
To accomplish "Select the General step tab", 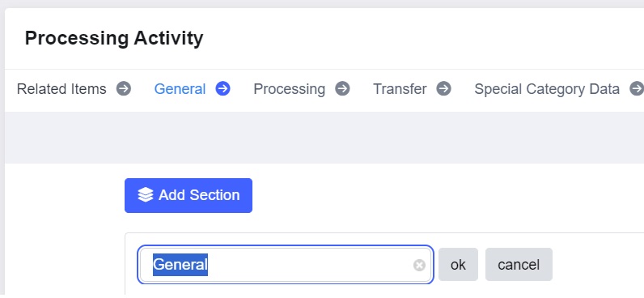I will click(180, 89).
